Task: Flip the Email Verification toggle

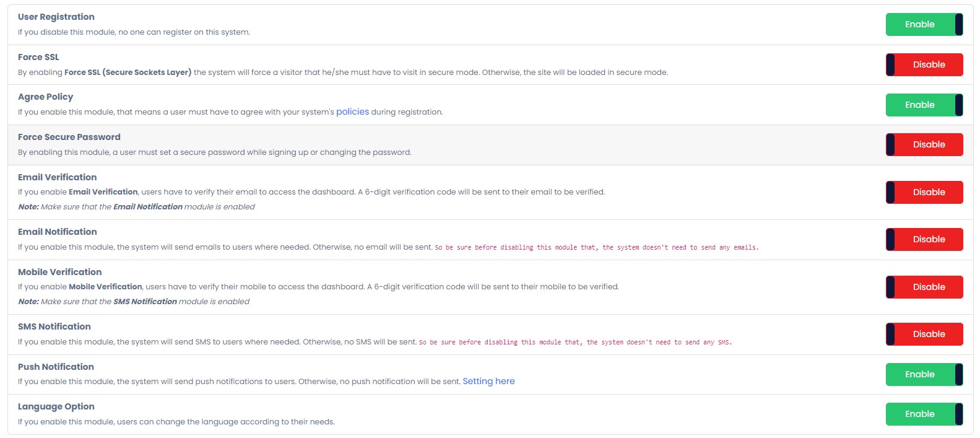Action: click(924, 192)
